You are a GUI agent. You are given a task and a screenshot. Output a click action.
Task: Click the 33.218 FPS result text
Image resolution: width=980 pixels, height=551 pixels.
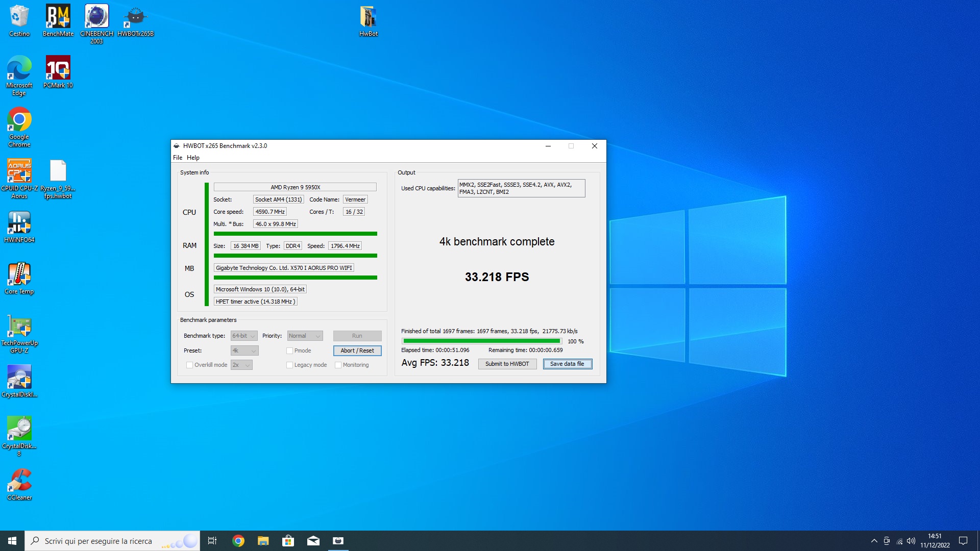tap(497, 277)
